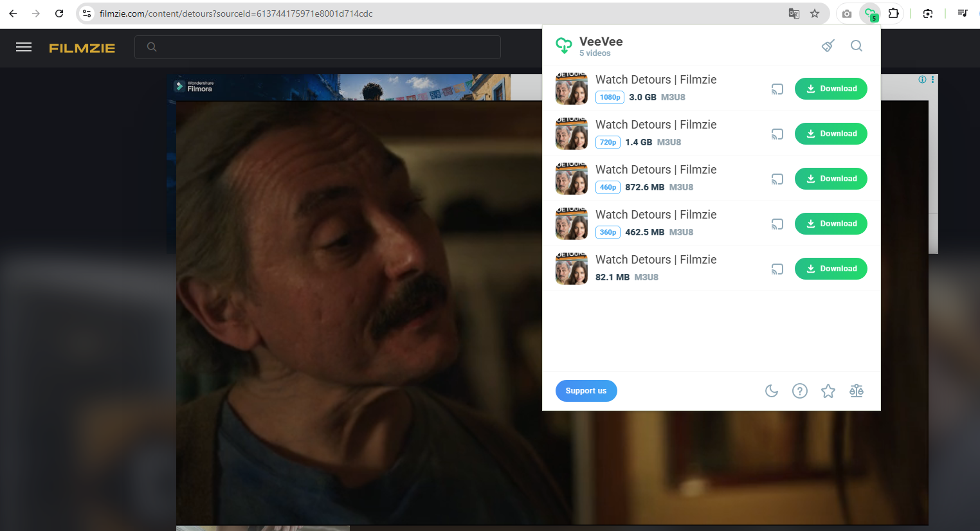Image resolution: width=980 pixels, height=531 pixels.
Task: Click the VeeVee cloud logo
Action: click(564, 46)
